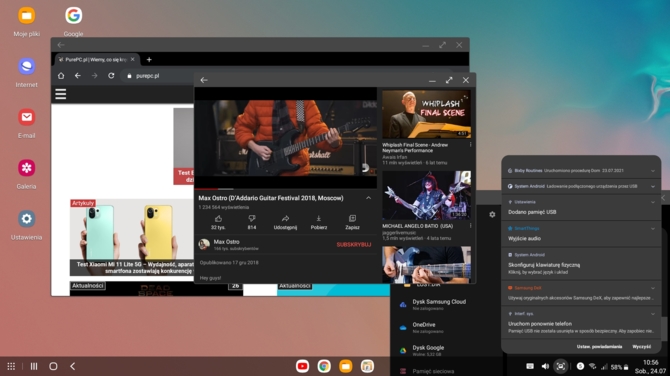The height and width of the screenshot is (376, 670).
Task: Open Ustaw. powiadomienia link
Action: [x=599, y=347]
